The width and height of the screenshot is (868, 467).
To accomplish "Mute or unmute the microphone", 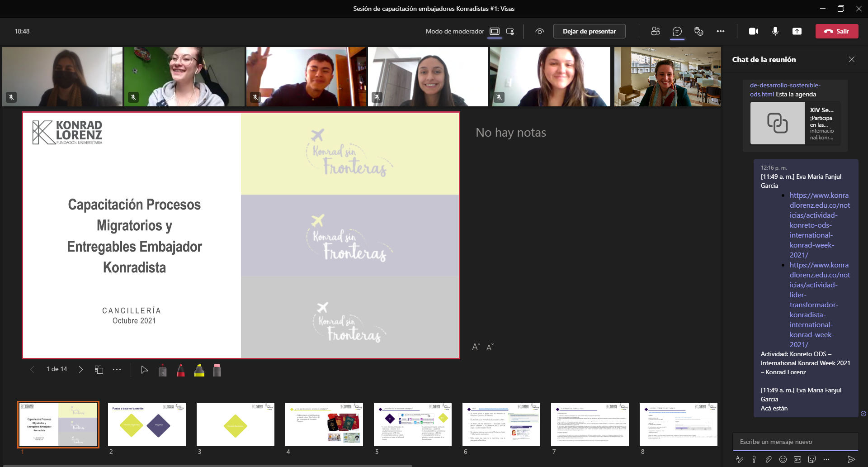I will (775, 31).
